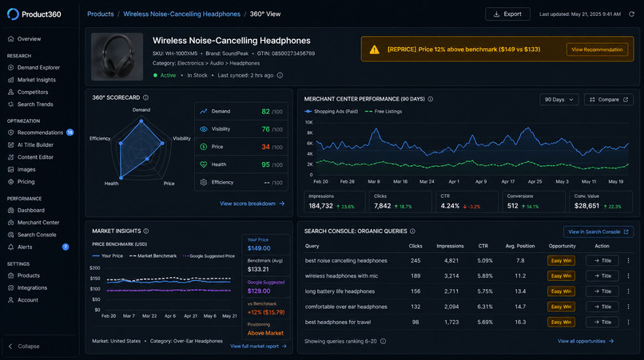
Task: Toggle Free Listings legend series
Action: [384, 111]
